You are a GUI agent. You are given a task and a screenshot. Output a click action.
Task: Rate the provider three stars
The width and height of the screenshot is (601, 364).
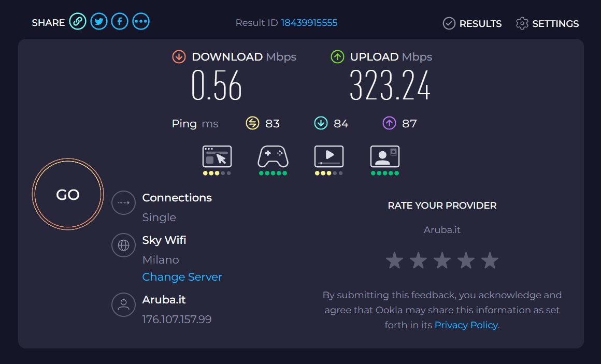(x=442, y=261)
